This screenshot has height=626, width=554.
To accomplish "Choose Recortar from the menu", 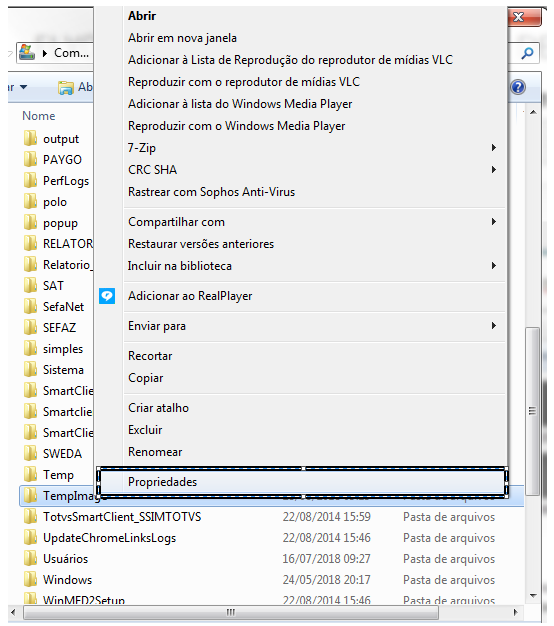I will pyautogui.click(x=150, y=356).
